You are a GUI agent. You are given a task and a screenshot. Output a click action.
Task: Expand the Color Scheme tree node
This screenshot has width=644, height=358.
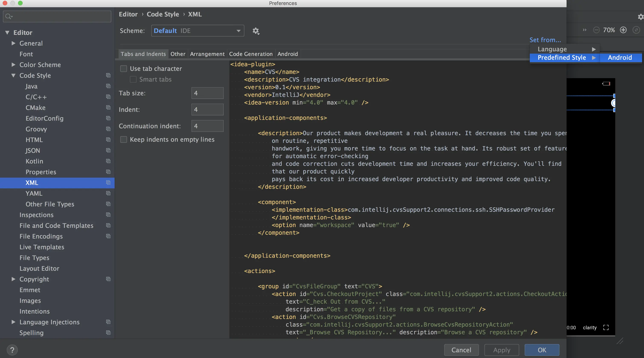(13, 65)
